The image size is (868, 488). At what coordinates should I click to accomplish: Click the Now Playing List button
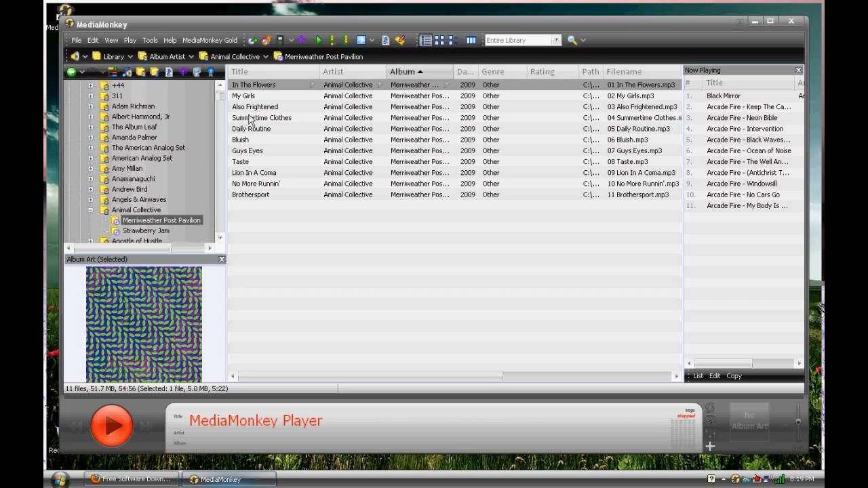pos(698,376)
